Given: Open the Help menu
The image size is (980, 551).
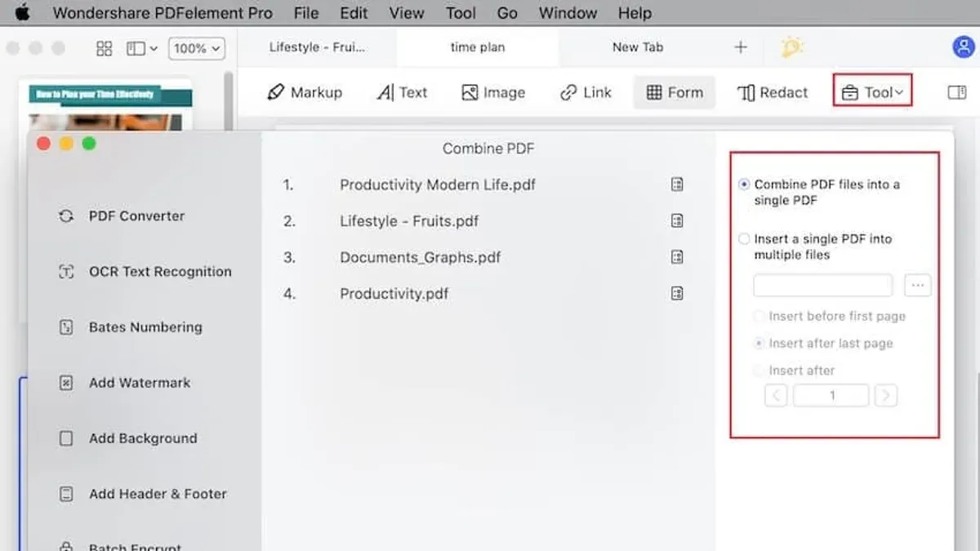Looking at the screenshot, I should click(x=635, y=13).
